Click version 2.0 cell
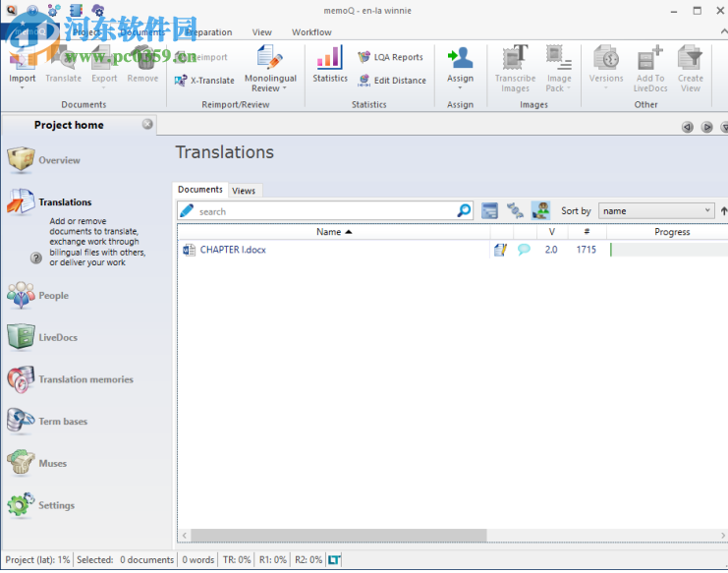The image size is (728, 573). point(551,250)
